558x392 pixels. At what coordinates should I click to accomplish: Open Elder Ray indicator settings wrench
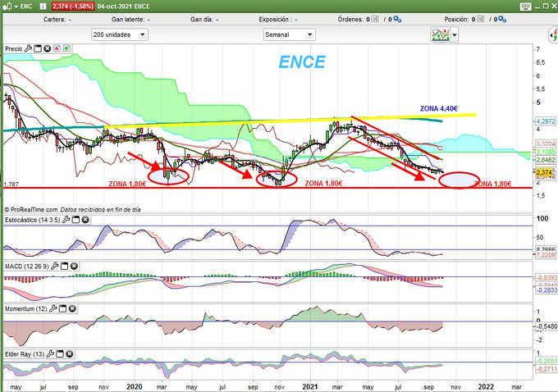(50, 354)
